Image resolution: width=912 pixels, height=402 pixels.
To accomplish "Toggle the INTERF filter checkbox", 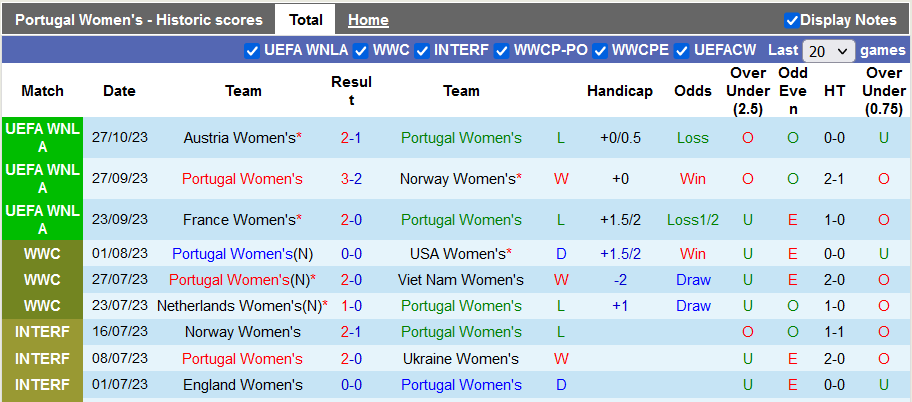I will [422, 50].
